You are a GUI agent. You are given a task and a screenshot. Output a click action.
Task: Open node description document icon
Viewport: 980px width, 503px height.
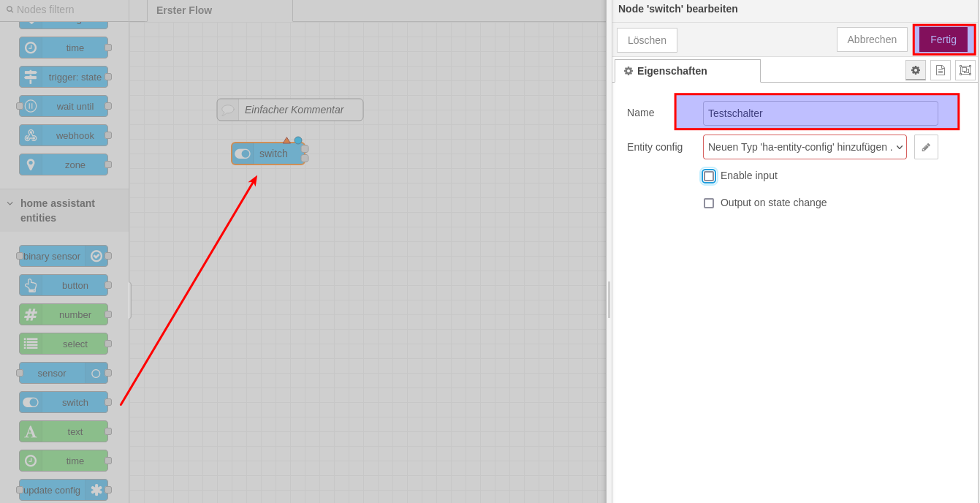pos(941,70)
